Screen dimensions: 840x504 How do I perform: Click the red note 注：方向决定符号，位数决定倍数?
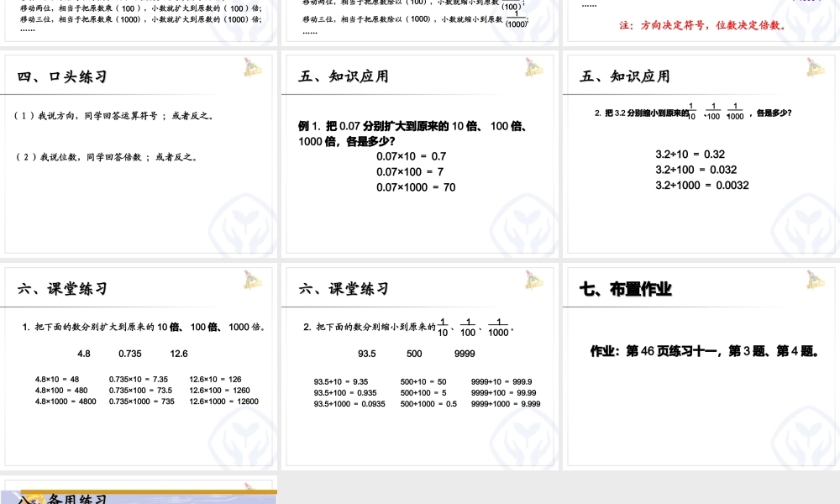(703, 25)
